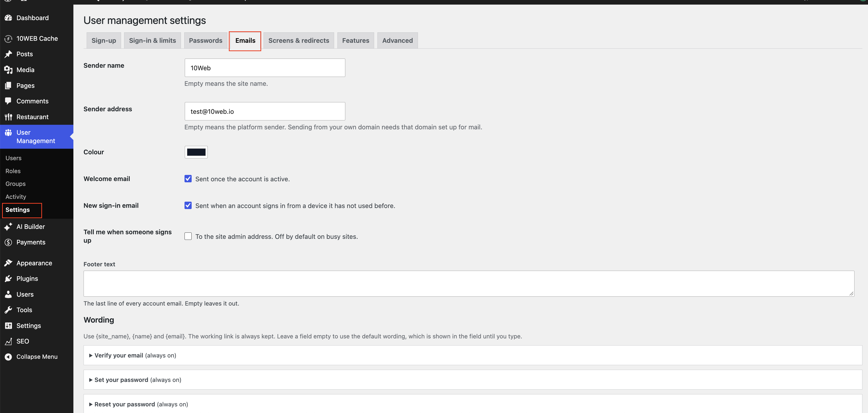
Task: Click the 'Empty means the site name.' hint
Action: point(226,84)
